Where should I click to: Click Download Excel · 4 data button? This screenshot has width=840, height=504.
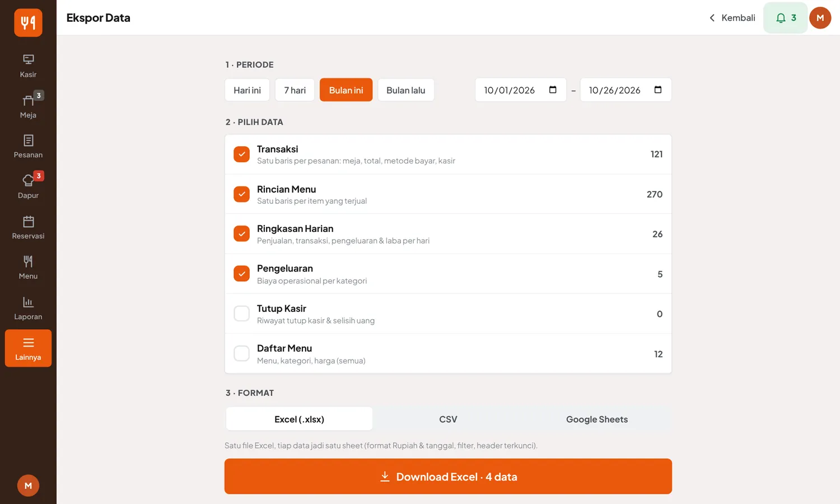pos(448,477)
